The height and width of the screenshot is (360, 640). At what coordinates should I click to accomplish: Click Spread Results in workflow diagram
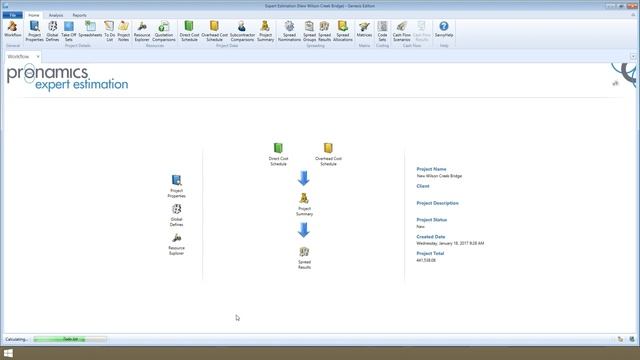pos(304,258)
